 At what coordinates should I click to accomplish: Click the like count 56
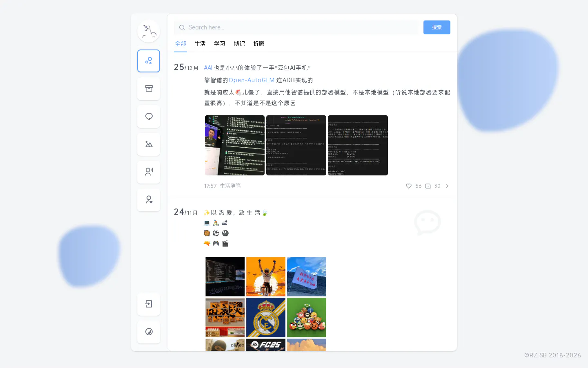(419, 186)
